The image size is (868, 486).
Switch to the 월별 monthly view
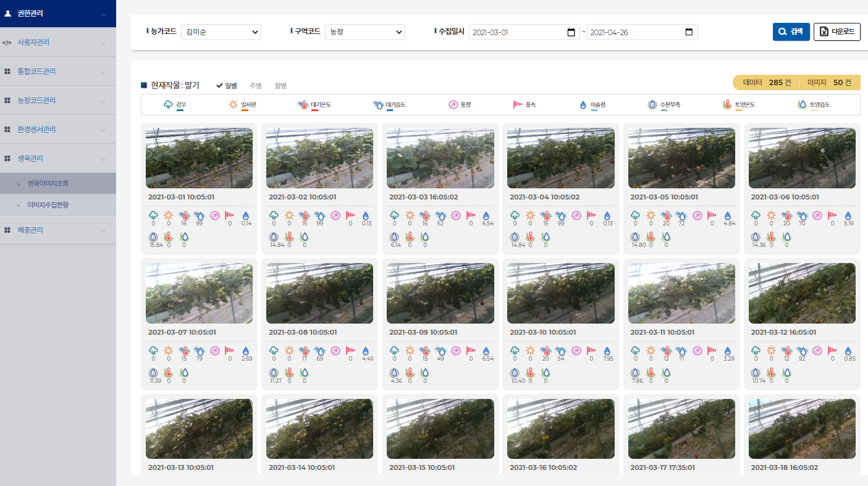pyautogui.click(x=280, y=85)
